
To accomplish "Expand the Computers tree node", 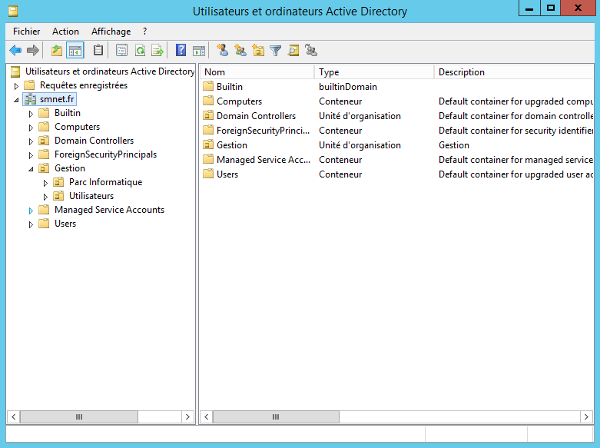I will pyautogui.click(x=31, y=127).
